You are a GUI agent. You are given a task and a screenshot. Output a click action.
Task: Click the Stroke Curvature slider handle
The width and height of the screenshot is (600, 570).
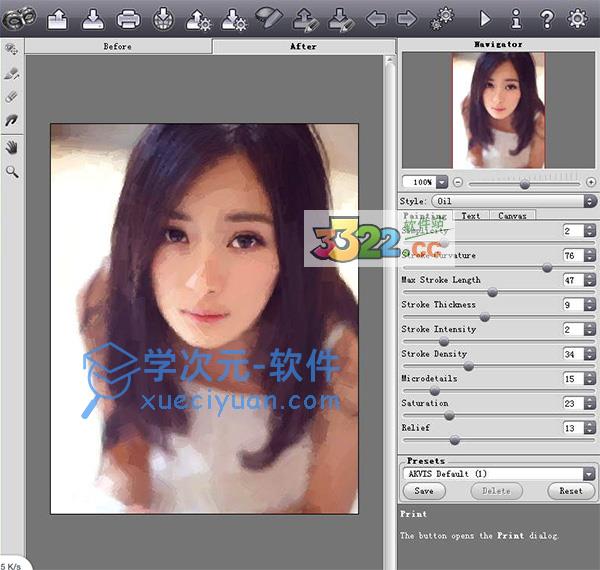coord(547,267)
